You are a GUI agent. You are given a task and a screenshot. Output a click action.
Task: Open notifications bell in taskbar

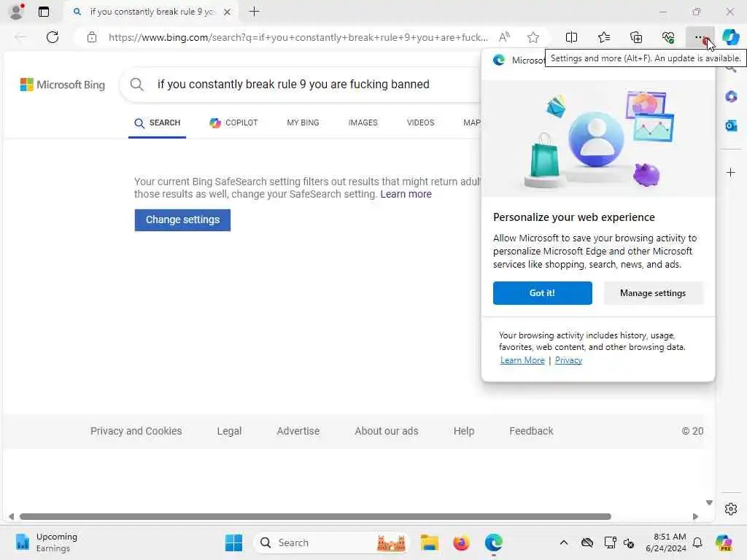[x=697, y=542]
